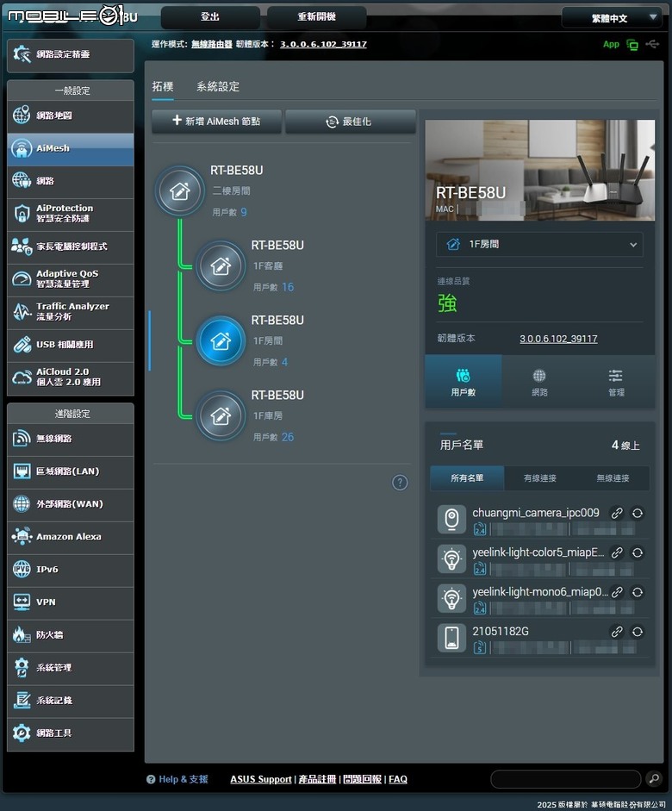Viewport: 672px width, 811px height.
Task: Open the 網路設定精靈 wizard icon
Action: 22,54
